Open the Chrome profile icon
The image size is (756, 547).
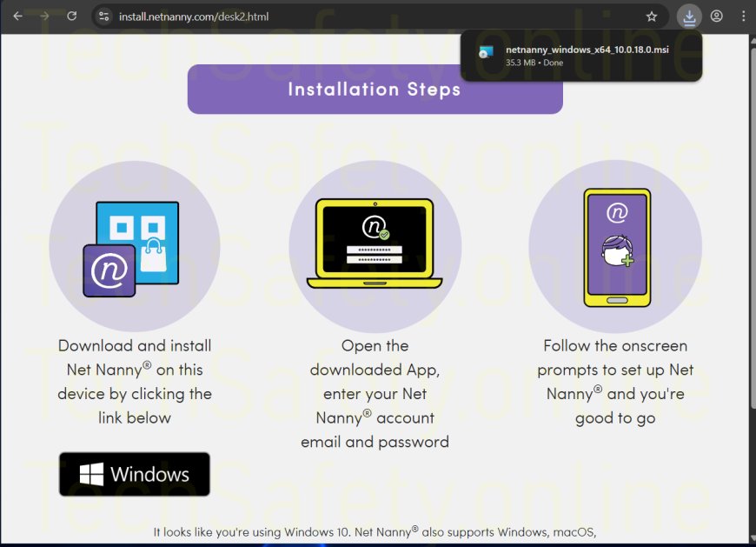(716, 17)
